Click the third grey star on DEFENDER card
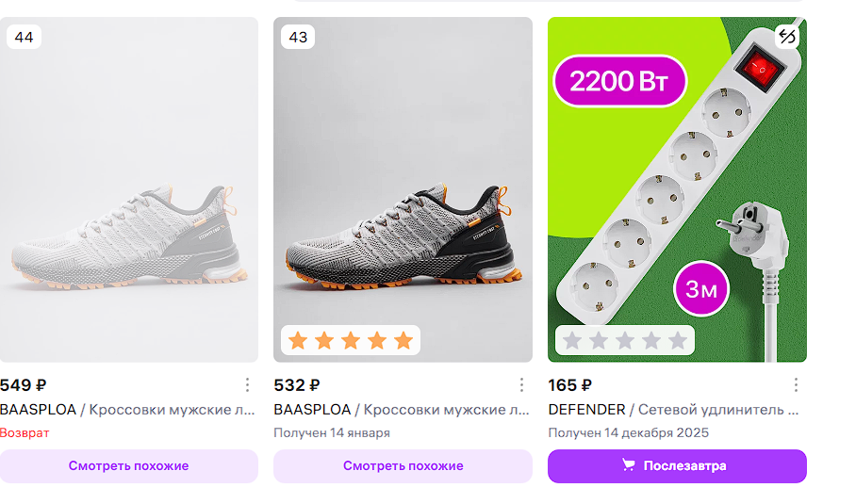 (x=625, y=340)
